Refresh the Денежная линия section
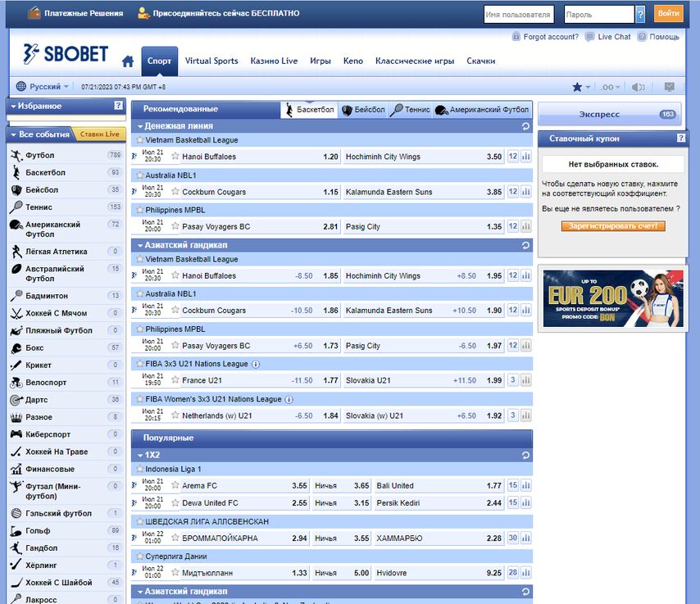Viewport: 700px width, 604px height. tap(525, 126)
